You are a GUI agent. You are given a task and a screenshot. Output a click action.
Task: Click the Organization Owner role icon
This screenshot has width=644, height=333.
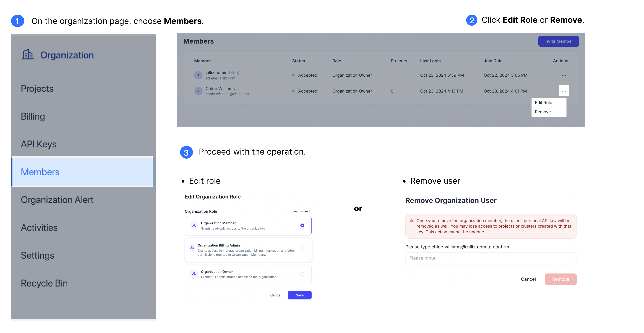click(193, 274)
